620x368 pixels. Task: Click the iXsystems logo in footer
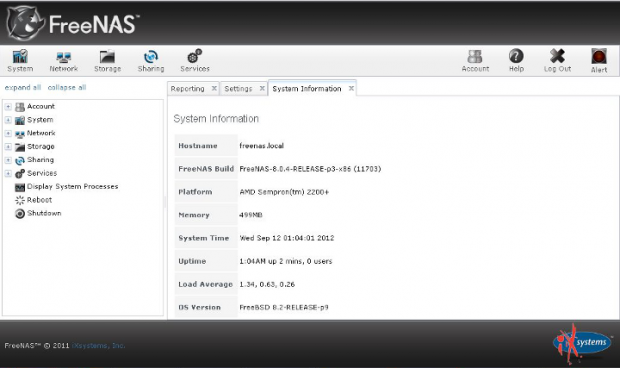coord(582,343)
